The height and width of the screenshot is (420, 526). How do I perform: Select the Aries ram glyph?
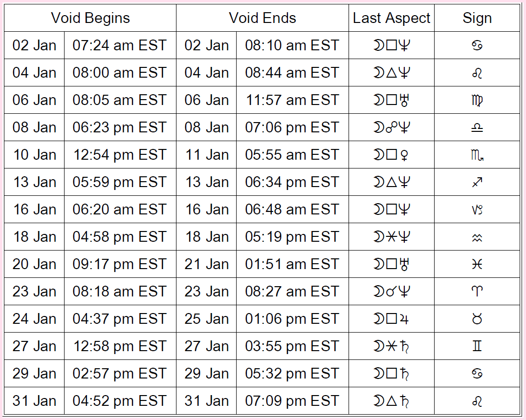click(477, 292)
